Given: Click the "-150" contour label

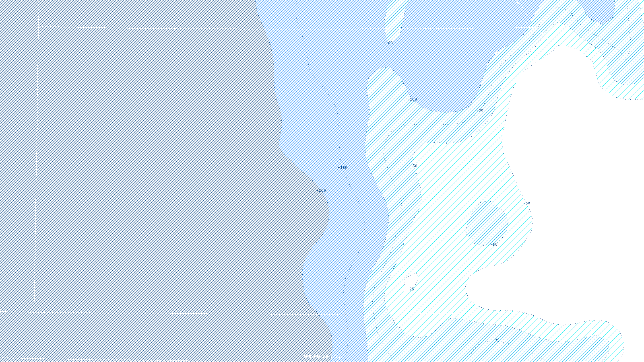Looking at the screenshot, I should [x=343, y=168].
